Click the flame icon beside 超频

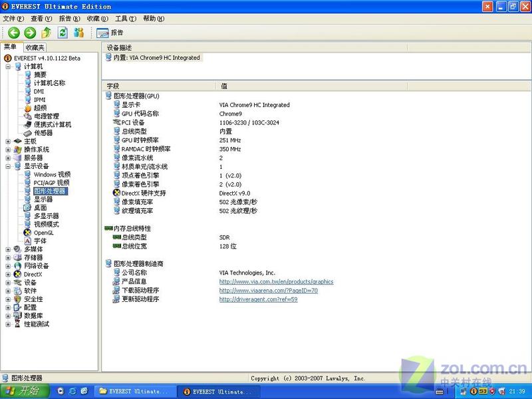[28, 108]
